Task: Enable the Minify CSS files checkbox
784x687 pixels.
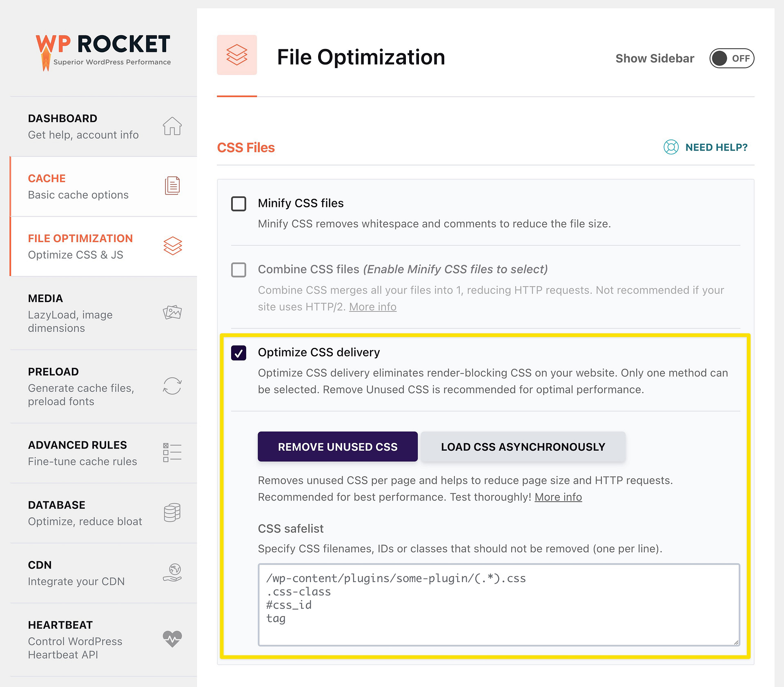Action: tap(238, 204)
